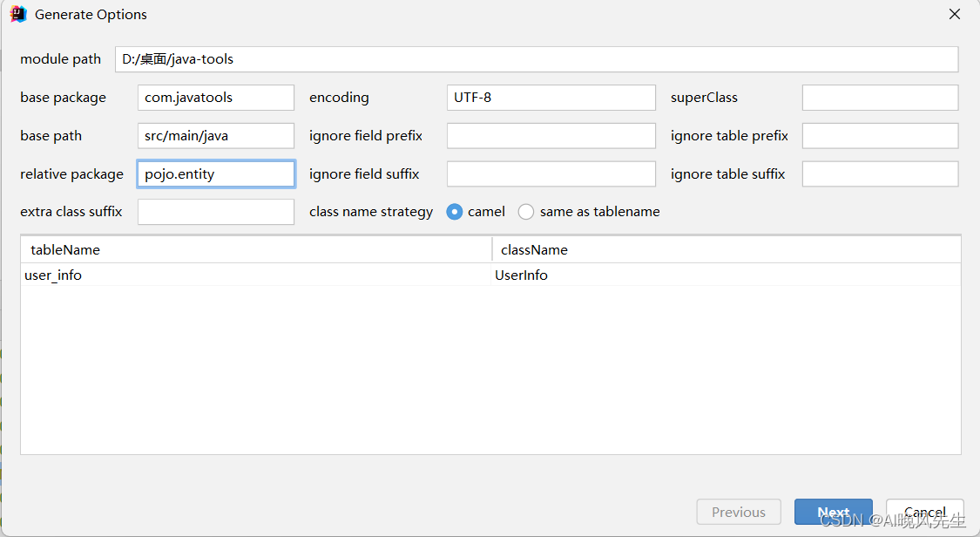The width and height of the screenshot is (980, 537).
Task: Click the ignore table prefix field
Action: point(880,136)
